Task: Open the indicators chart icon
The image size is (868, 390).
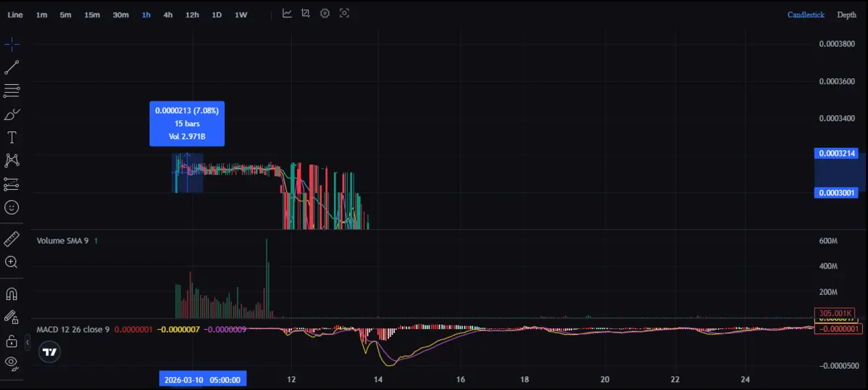Action: pyautogui.click(x=287, y=13)
